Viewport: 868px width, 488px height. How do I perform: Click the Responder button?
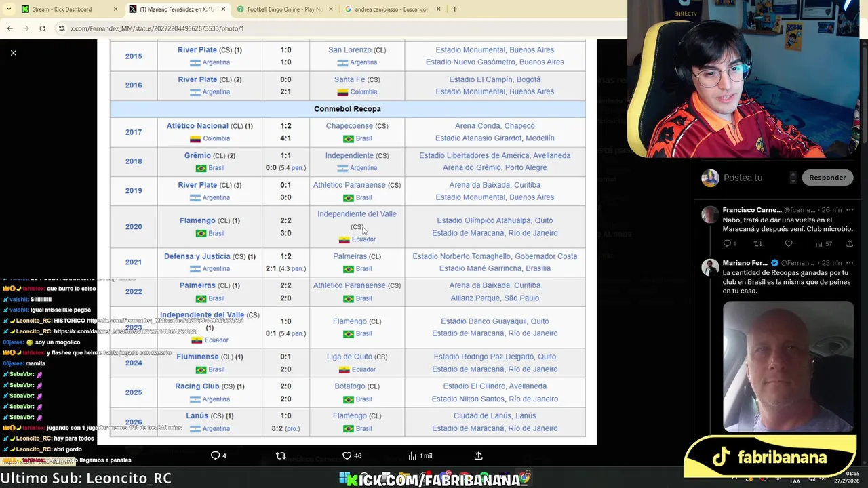827,178
